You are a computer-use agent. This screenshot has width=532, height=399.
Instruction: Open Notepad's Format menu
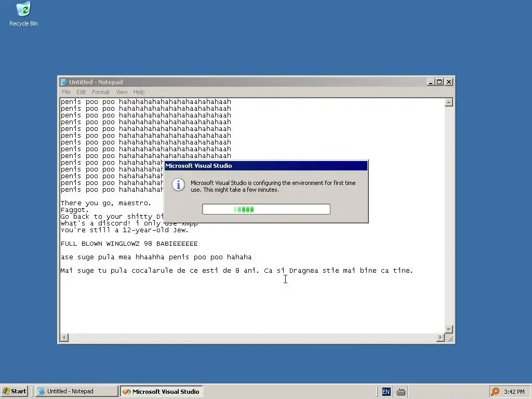(x=101, y=92)
